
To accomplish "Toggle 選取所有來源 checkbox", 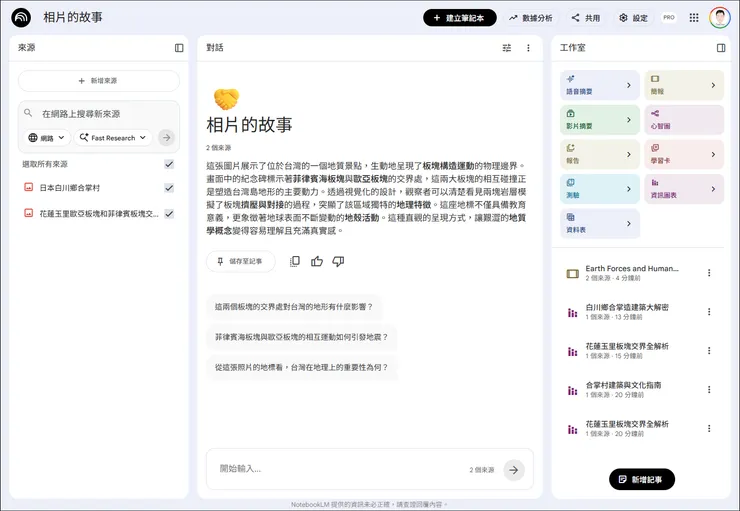I will [169, 164].
